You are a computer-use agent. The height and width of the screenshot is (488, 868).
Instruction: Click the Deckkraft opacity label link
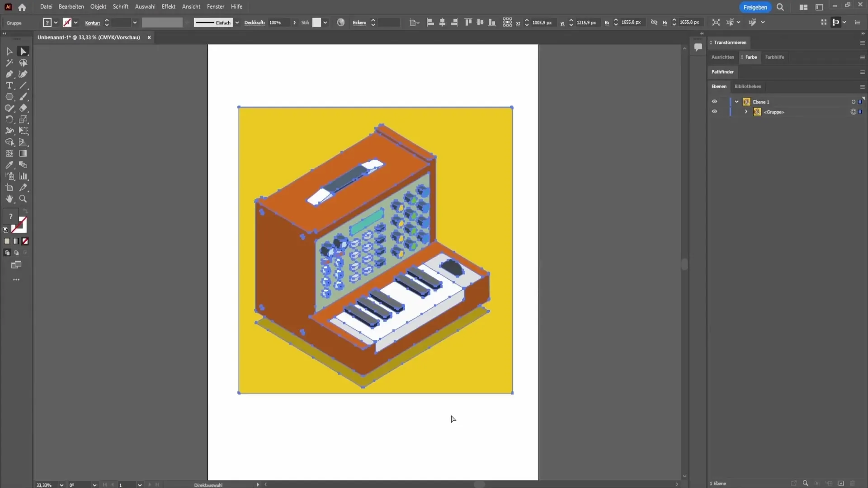point(255,23)
